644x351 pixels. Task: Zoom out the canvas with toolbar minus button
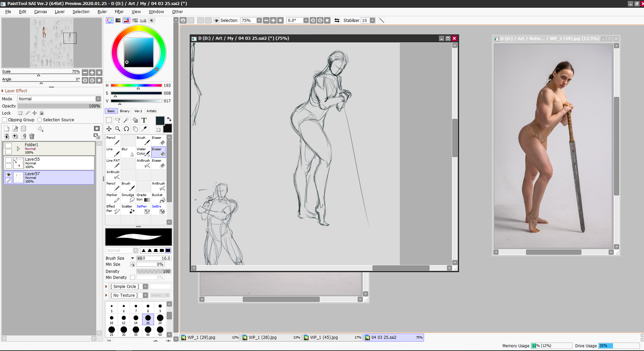[x=266, y=21]
